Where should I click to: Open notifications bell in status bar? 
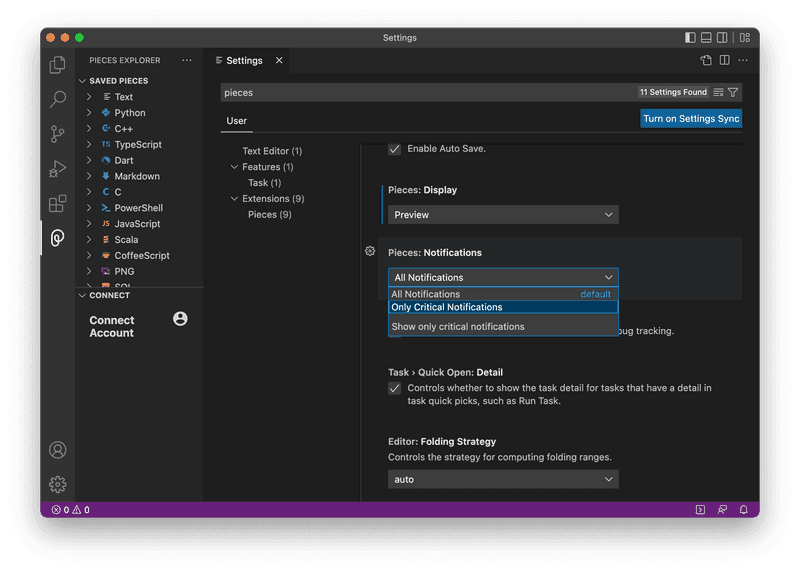(x=744, y=510)
